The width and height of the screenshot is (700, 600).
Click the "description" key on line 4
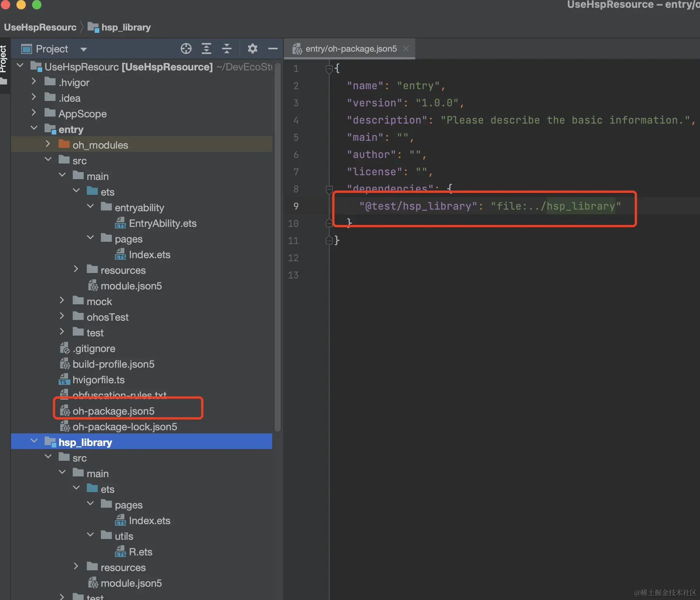(x=386, y=120)
